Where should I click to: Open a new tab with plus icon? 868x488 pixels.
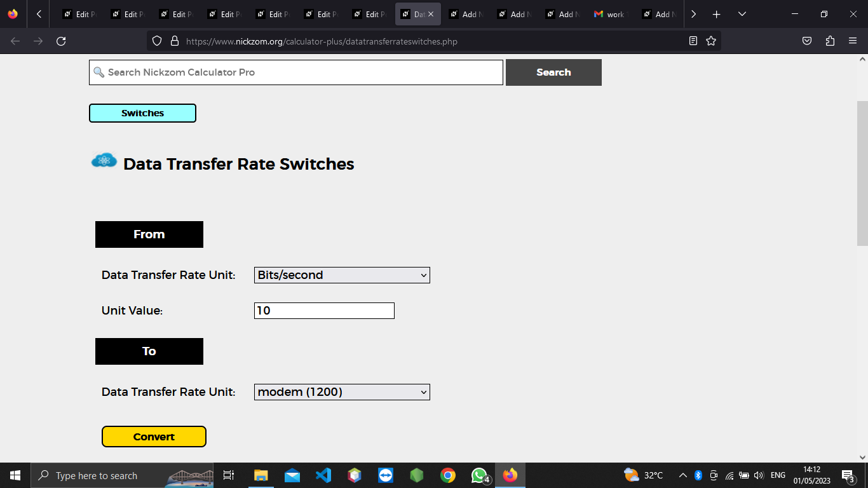(716, 14)
